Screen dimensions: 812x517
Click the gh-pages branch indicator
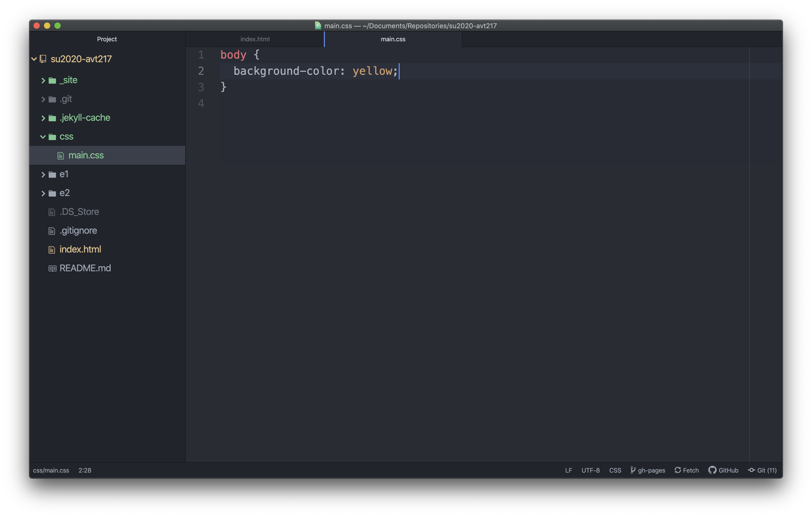pyautogui.click(x=647, y=470)
